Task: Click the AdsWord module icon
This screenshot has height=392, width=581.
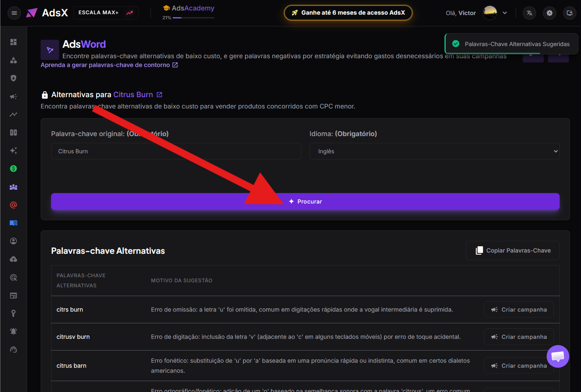Action: pos(50,50)
